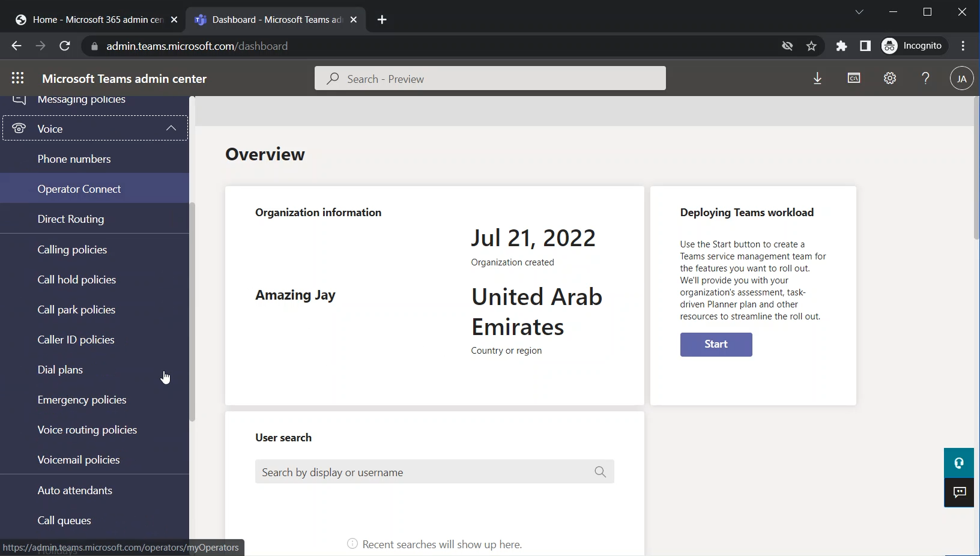The height and width of the screenshot is (556, 980).
Task: Bookmark this page with star icon
Action: (811, 46)
